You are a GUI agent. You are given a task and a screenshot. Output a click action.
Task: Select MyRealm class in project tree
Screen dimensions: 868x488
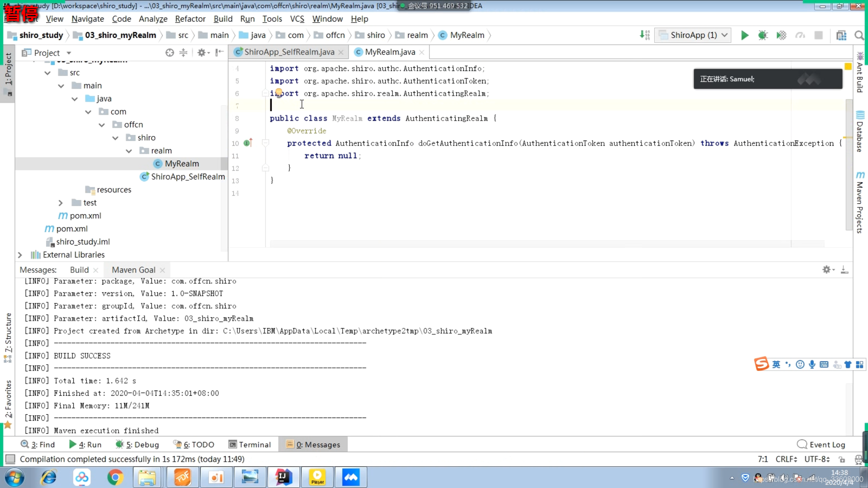click(x=181, y=164)
